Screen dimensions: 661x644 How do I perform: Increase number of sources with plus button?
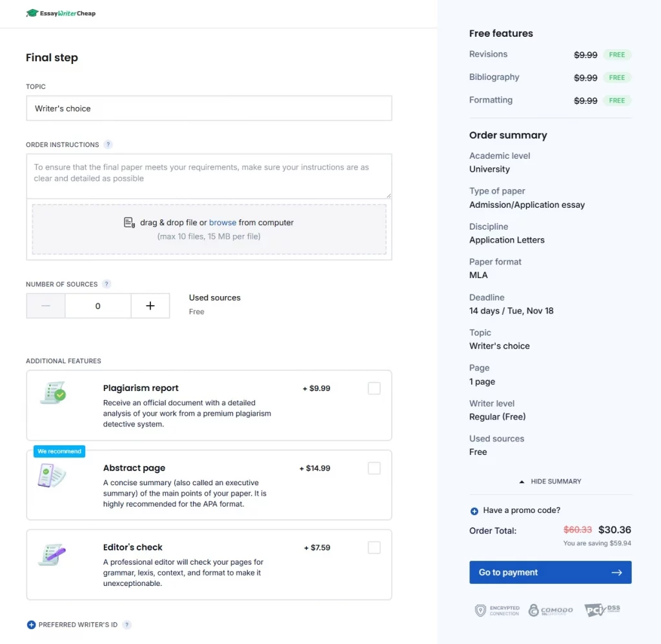[x=150, y=306]
